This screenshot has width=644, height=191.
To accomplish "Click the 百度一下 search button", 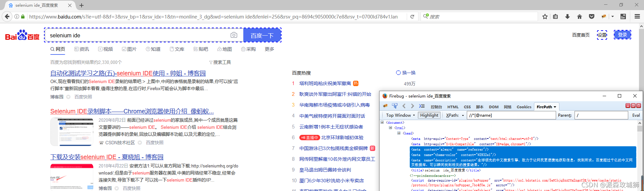I will [262, 35].
